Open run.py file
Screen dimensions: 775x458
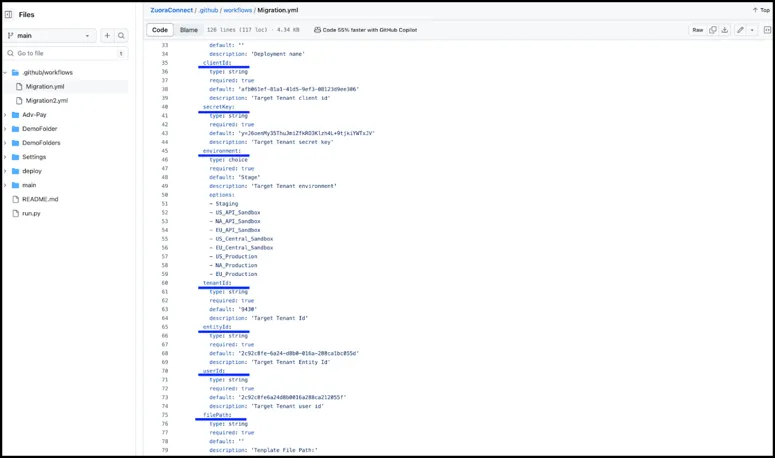pos(31,213)
